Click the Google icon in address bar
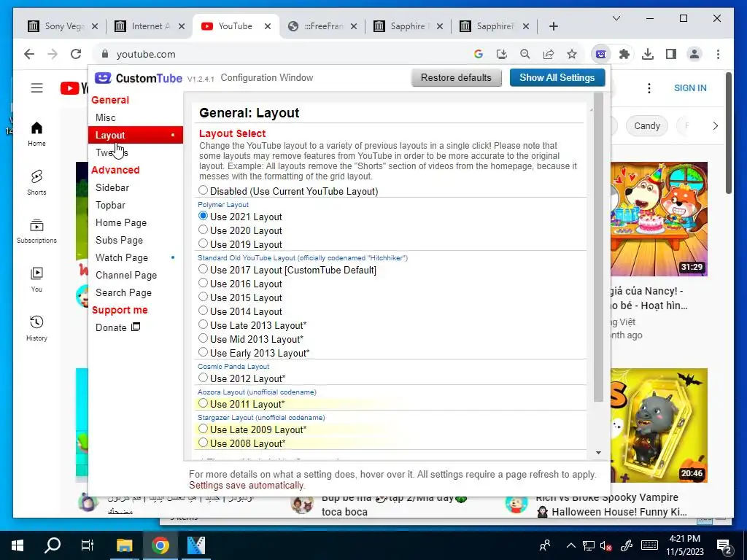 click(x=479, y=54)
